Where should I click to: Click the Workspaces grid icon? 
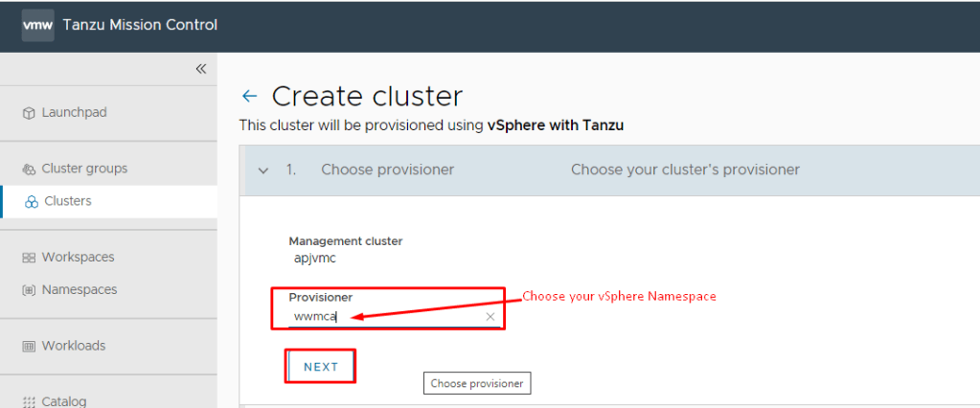[29, 258]
